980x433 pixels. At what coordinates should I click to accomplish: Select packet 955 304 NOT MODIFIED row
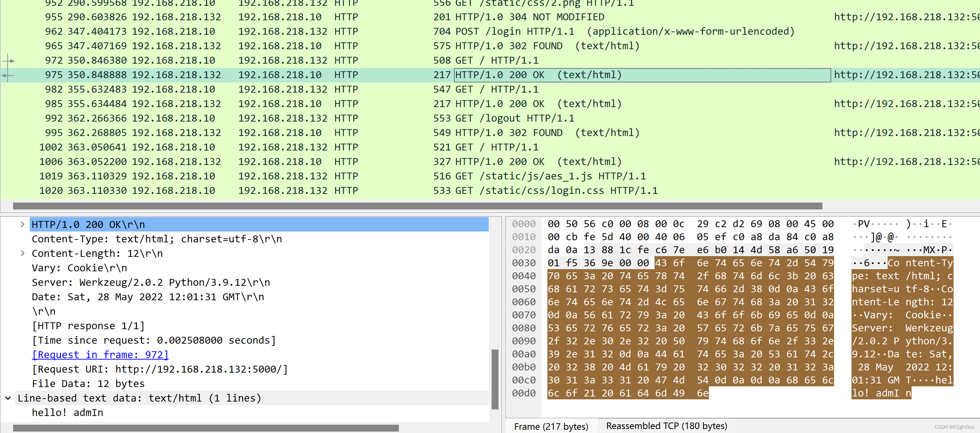click(x=490, y=17)
